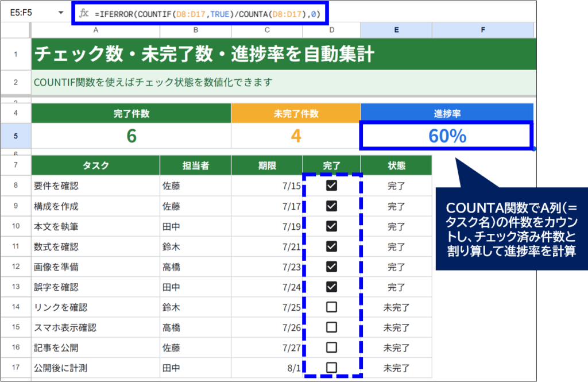Select column C header
588x382 pixels.
click(x=267, y=30)
